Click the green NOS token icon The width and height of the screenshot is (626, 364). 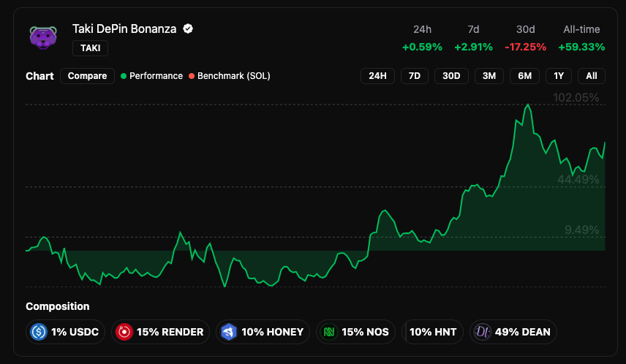pyautogui.click(x=329, y=332)
